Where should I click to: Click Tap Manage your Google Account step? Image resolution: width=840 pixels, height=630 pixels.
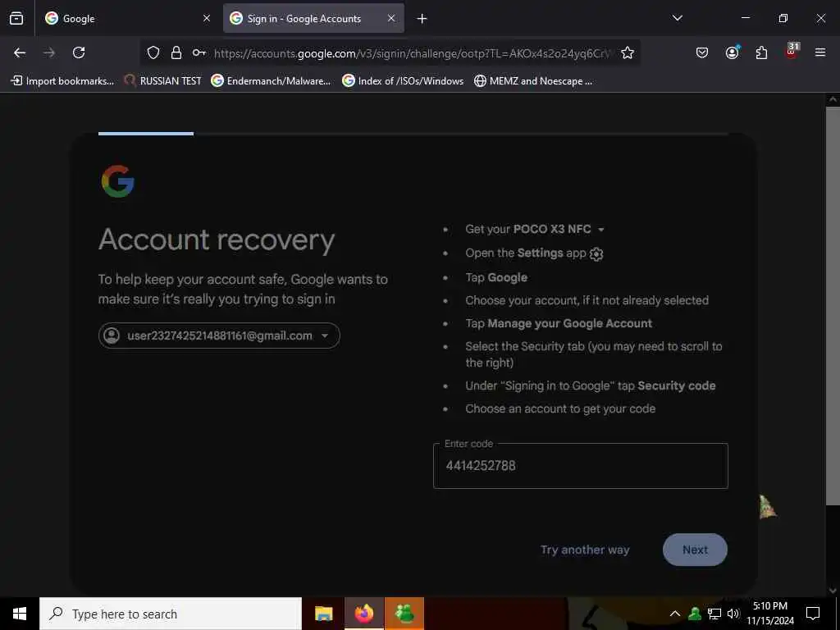coord(559,323)
